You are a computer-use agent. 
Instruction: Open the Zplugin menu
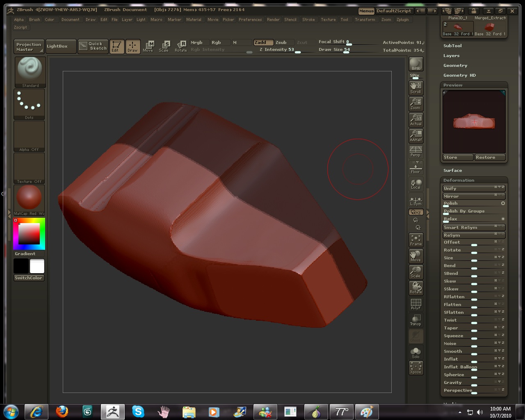click(402, 20)
